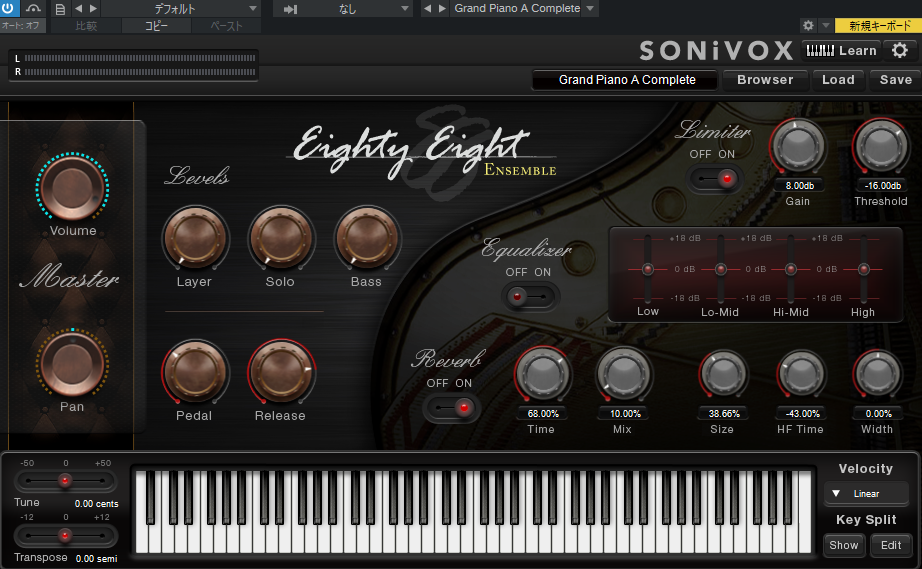Click the コピー copy tab
This screenshot has height=569, width=922.
coord(156,26)
